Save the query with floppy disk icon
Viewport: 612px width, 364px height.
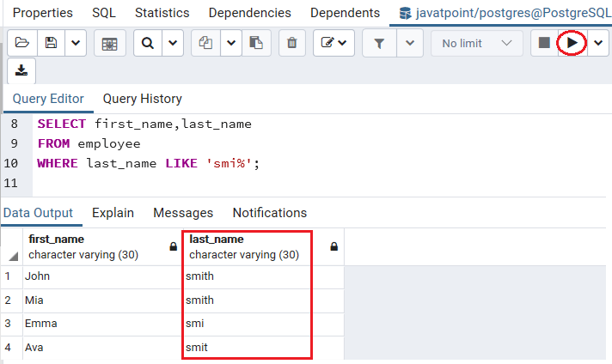tap(51, 43)
